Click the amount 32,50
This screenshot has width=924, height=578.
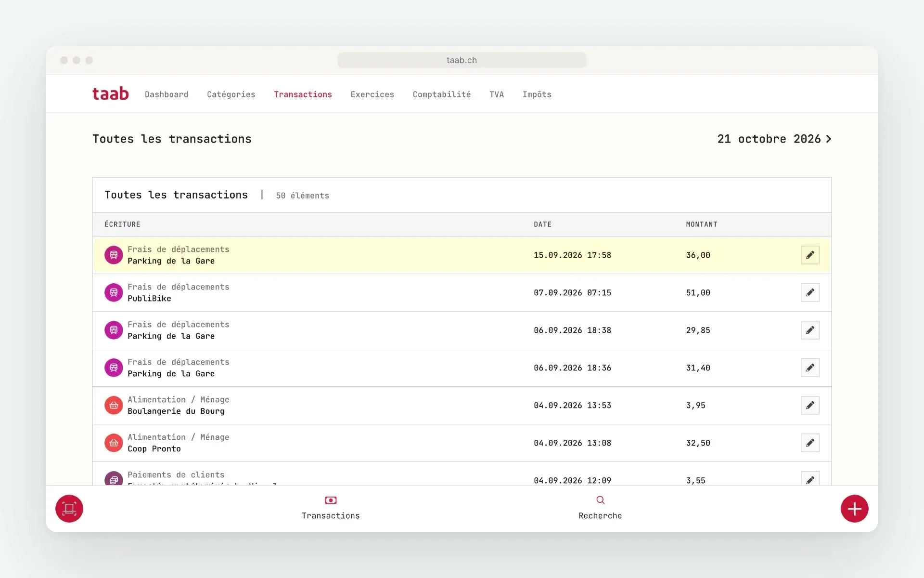pos(698,443)
